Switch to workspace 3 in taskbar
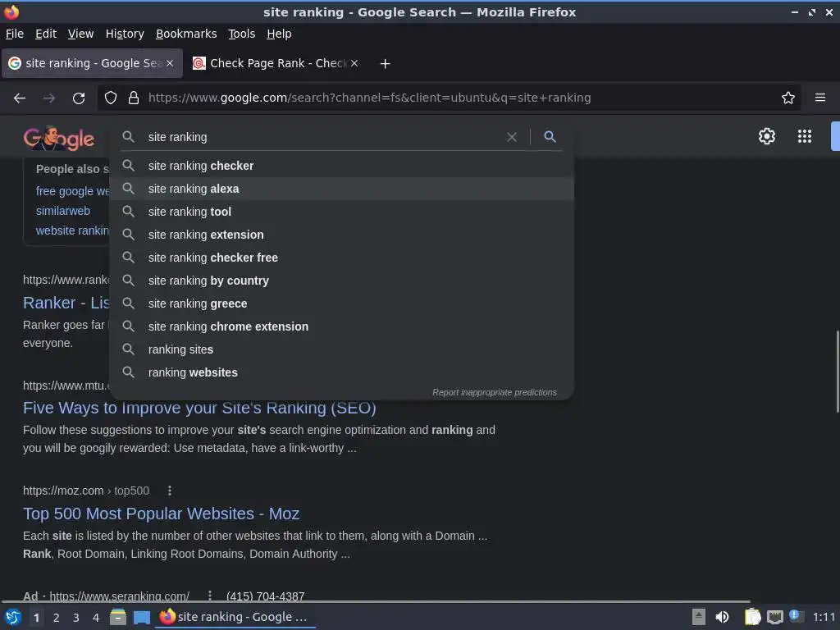This screenshot has width=840, height=630. (76, 618)
